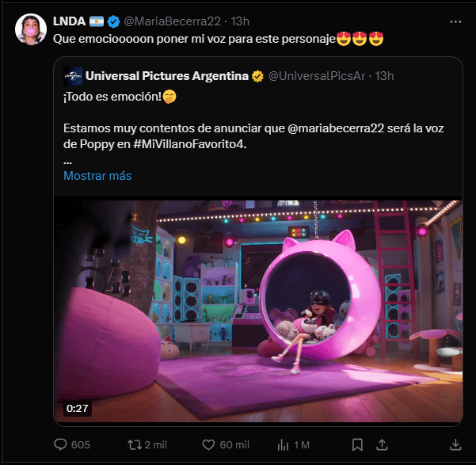The height and width of the screenshot is (465, 476).
Task: Click the reply icon with 605 replies
Action: pos(59,444)
